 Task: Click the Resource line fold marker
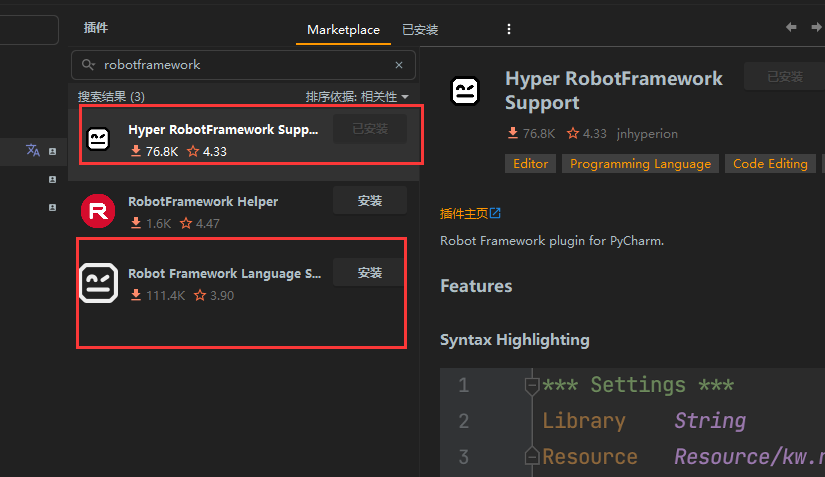pyautogui.click(x=532, y=455)
